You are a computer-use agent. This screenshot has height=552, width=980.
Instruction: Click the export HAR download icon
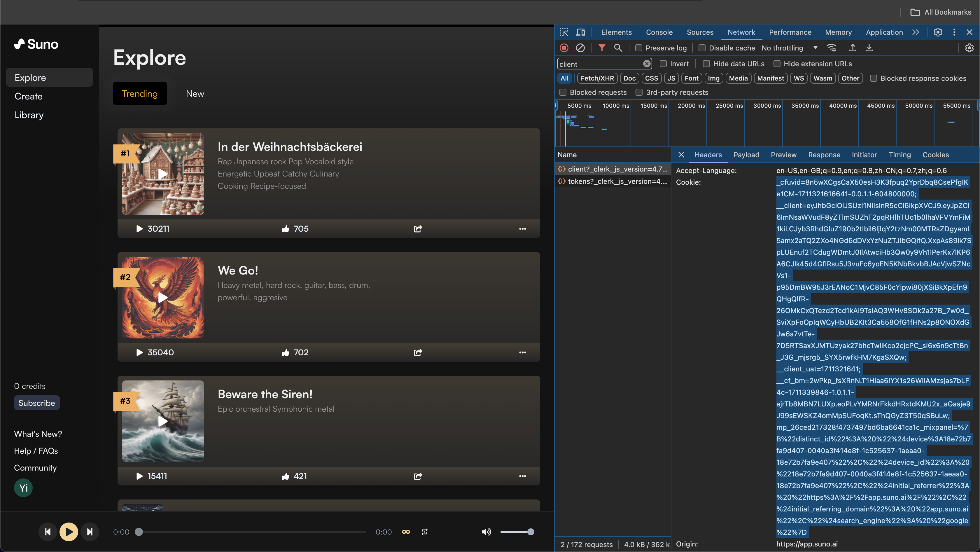(x=869, y=48)
